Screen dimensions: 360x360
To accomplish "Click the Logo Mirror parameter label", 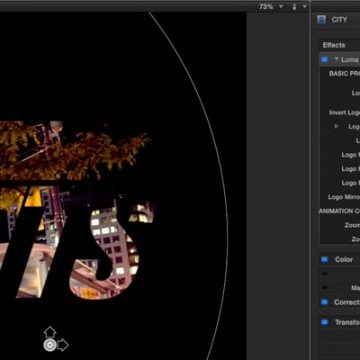I will pos(344,197).
